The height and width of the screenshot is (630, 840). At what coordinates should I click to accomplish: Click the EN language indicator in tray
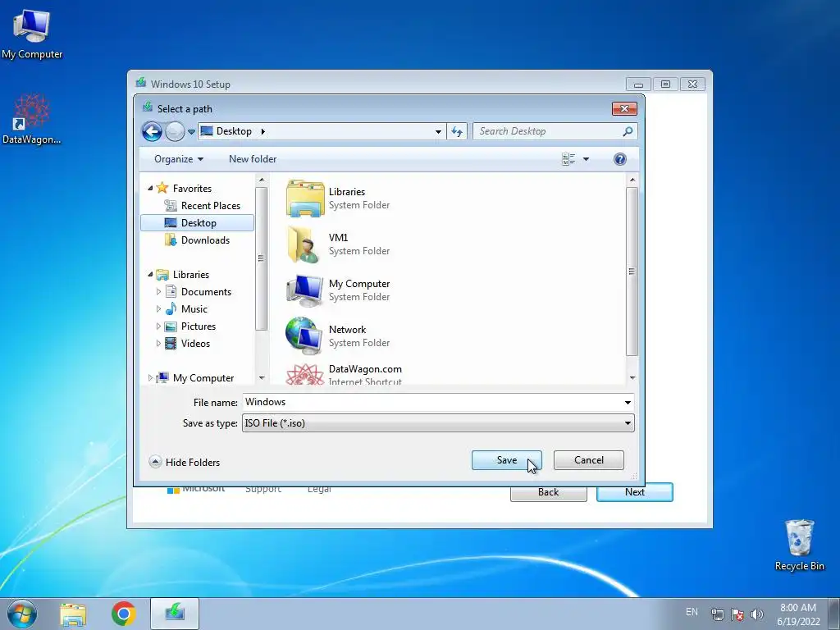692,612
